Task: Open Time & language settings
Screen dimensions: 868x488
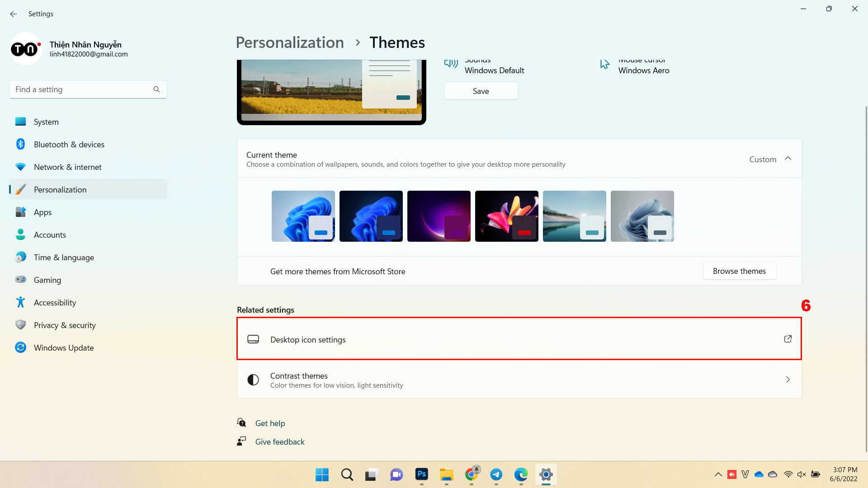Action: pyautogui.click(x=88, y=258)
